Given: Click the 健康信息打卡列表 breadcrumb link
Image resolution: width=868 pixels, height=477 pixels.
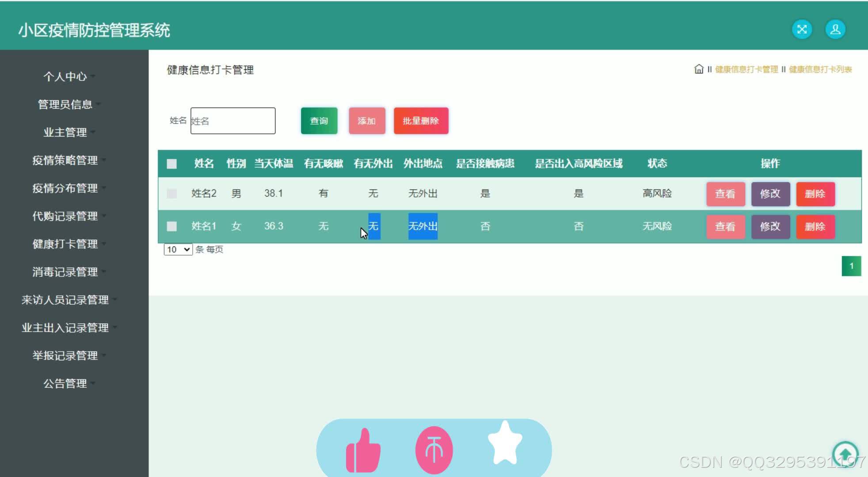Looking at the screenshot, I should 820,69.
